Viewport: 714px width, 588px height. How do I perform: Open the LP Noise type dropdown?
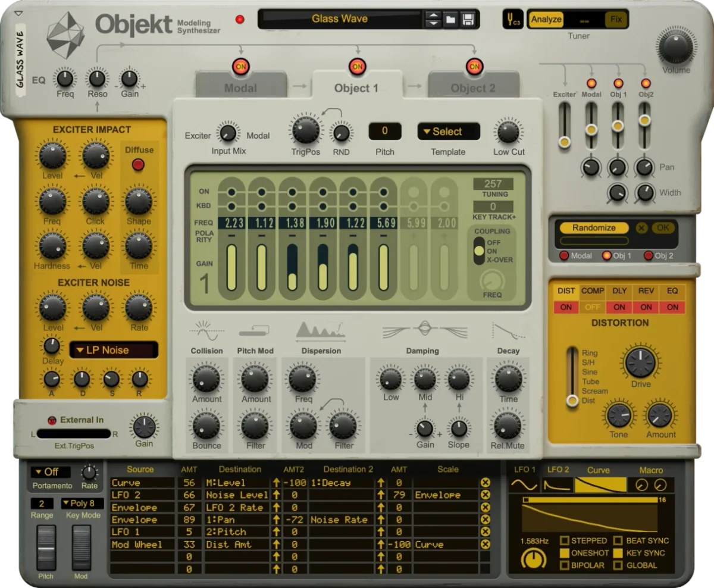(114, 350)
